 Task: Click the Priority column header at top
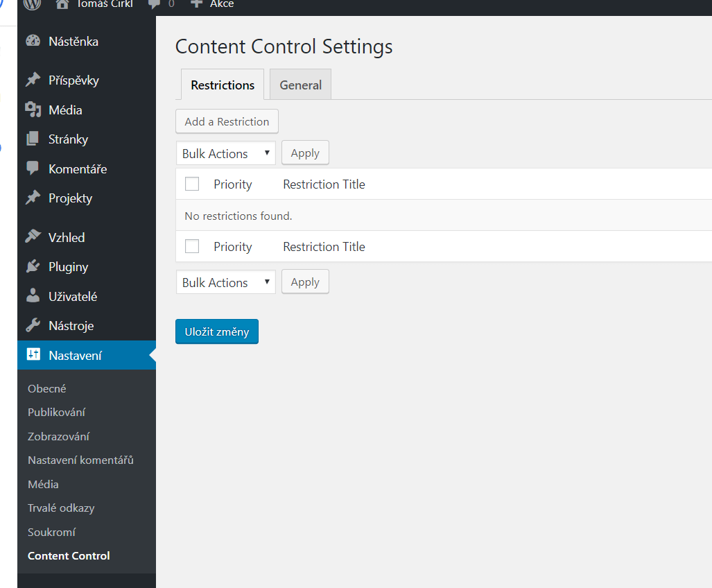click(x=232, y=184)
